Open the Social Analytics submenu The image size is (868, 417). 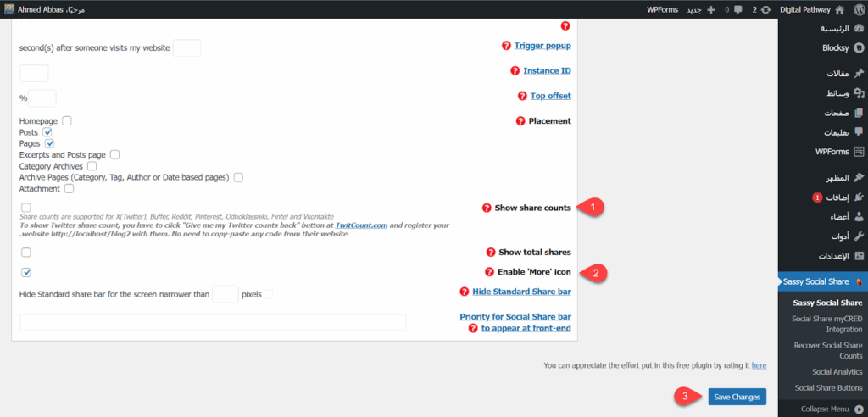[x=837, y=371]
